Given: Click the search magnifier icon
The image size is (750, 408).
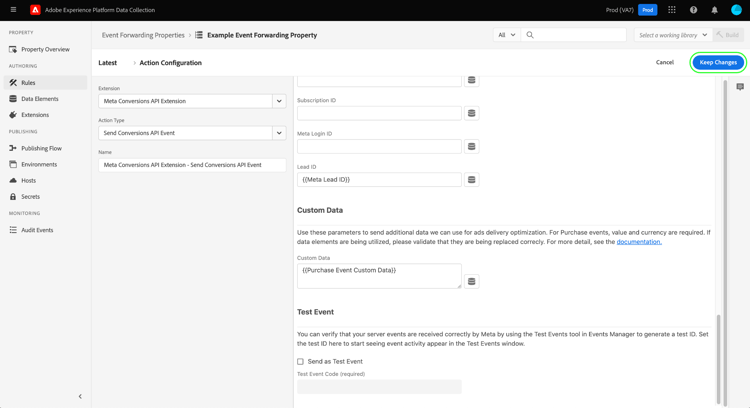Looking at the screenshot, I should (529, 35).
